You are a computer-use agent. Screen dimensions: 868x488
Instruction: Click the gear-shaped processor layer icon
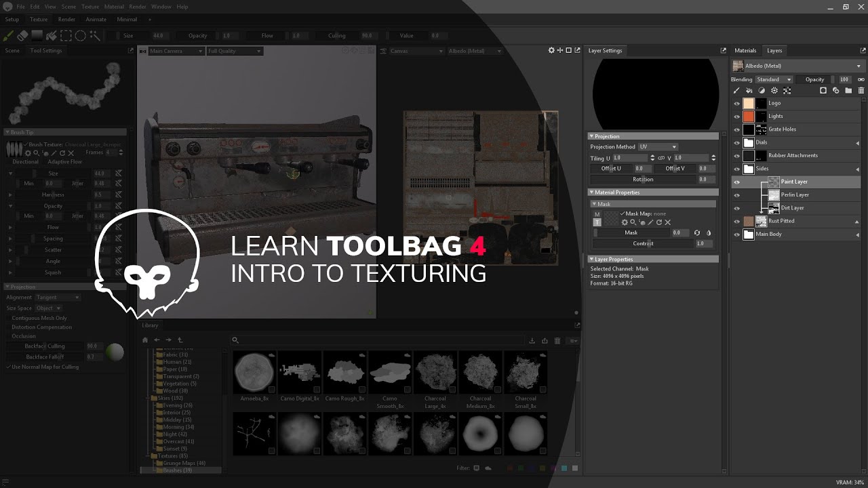pyautogui.click(x=774, y=90)
